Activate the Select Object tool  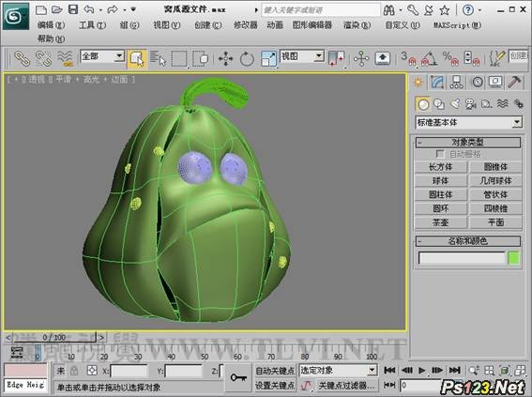[x=137, y=59]
